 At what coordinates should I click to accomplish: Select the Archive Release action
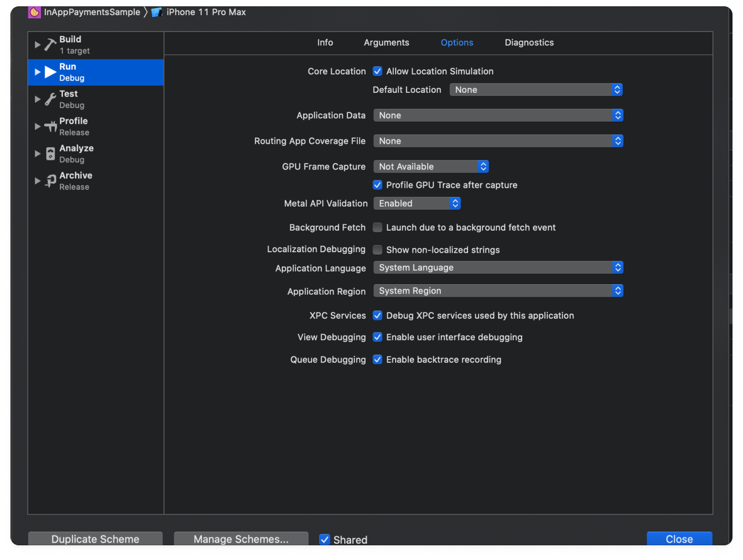95,181
